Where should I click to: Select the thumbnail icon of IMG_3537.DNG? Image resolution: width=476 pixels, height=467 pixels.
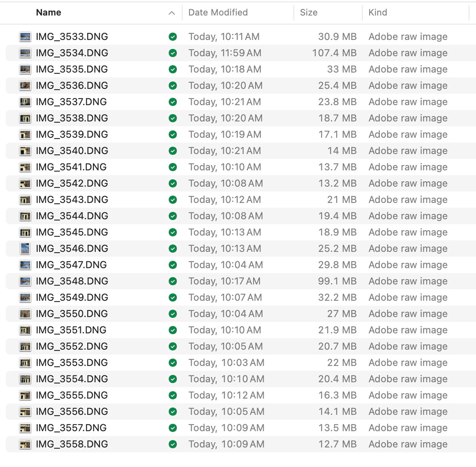pyautogui.click(x=25, y=102)
